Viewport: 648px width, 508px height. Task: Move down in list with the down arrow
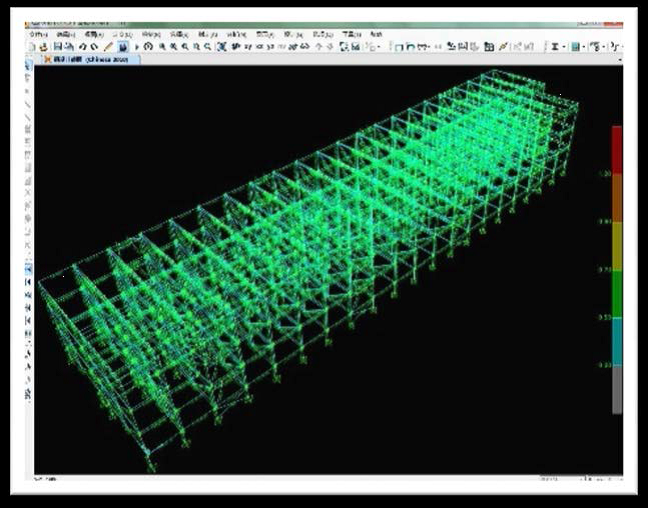tap(330, 47)
